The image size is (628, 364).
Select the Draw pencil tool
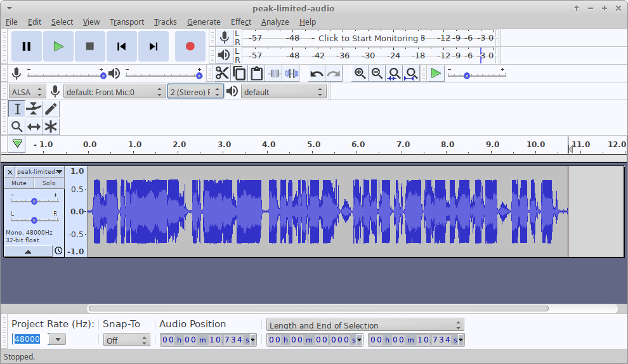click(51, 109)
